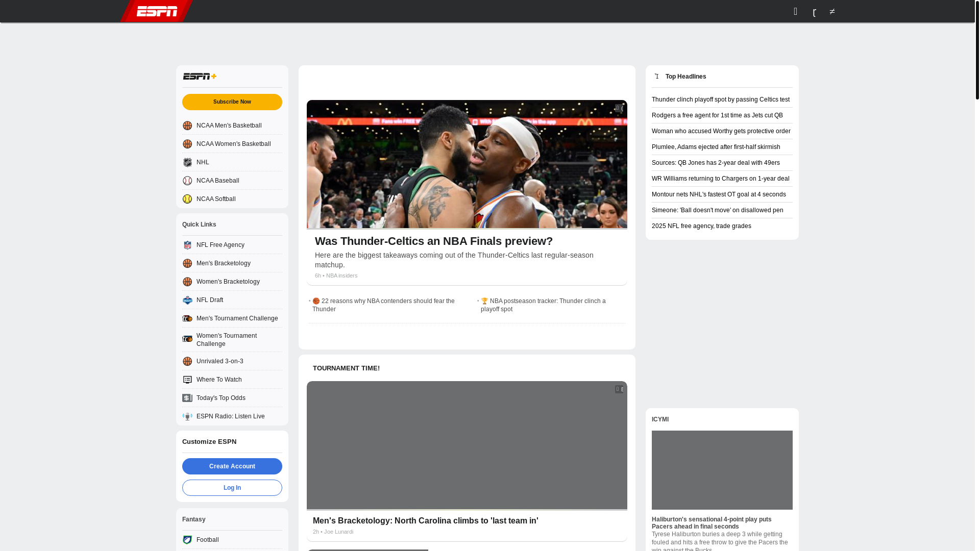This screenshot has width=980, height=551.
Task: Click the Unrivaled 3-on-3 basketball icon
Action: point(187,361)
